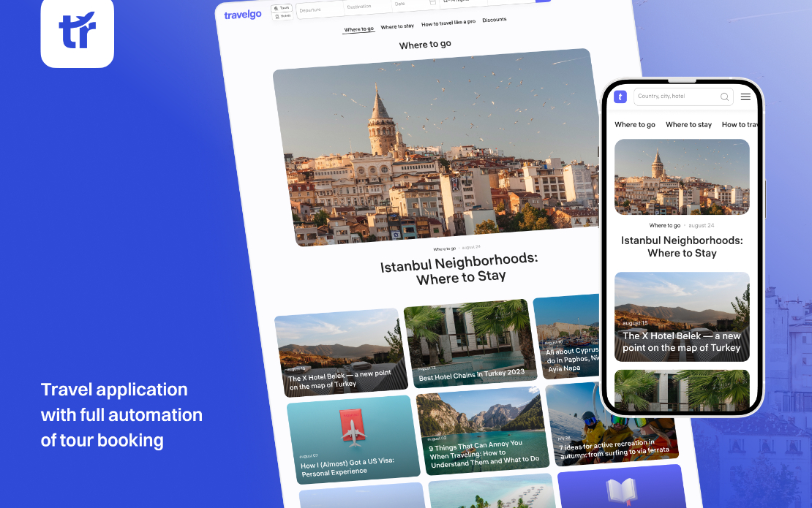812x508 pixels.
Task: Select 'Where to stay' tab on phone
Action: (689, 125)
